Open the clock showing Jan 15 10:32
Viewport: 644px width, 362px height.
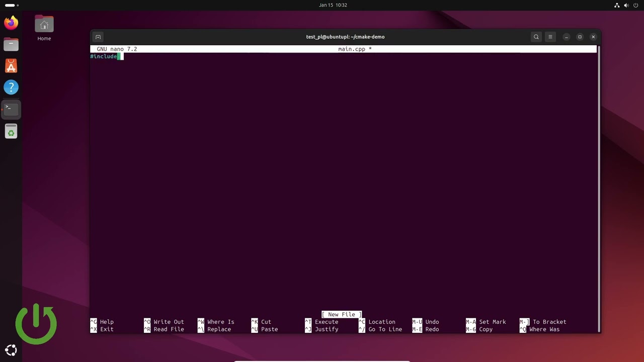(333, 5)
